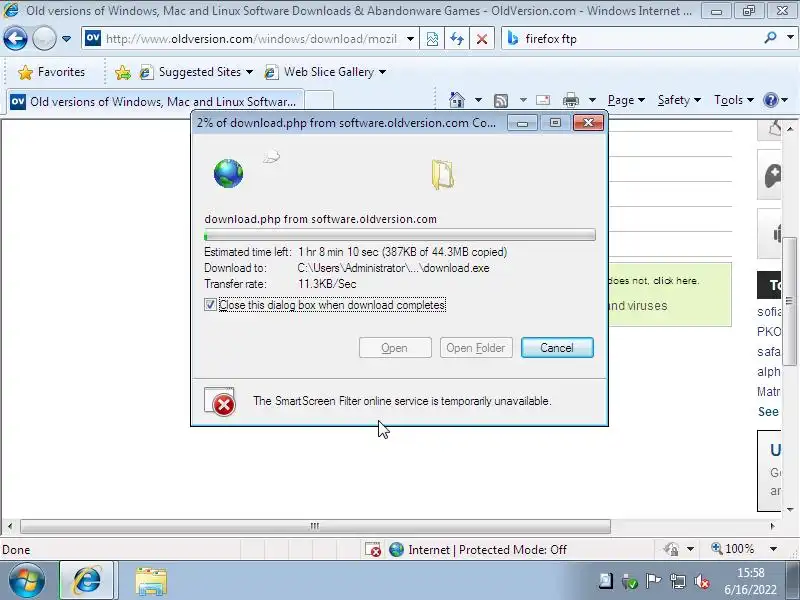800x600 pixels.
Task: Click the muted volume tray icon
Action: pyautogui.click(x=702, y=581)
